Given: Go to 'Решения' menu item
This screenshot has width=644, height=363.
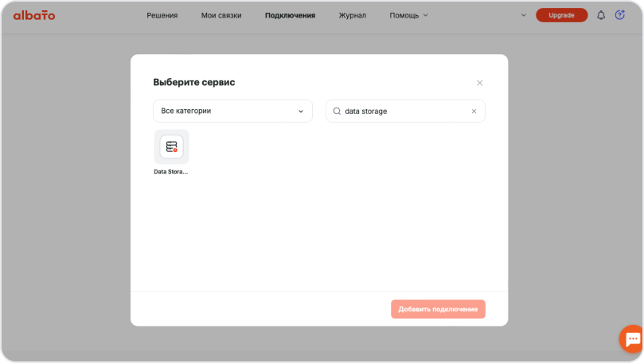Looking at the screenshot, I should pos(162,15).
